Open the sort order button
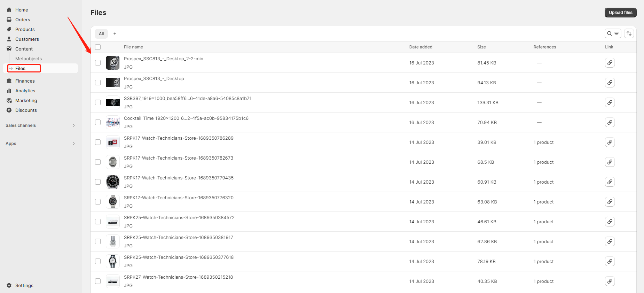644x293 pixels. (x=629, y=33)
